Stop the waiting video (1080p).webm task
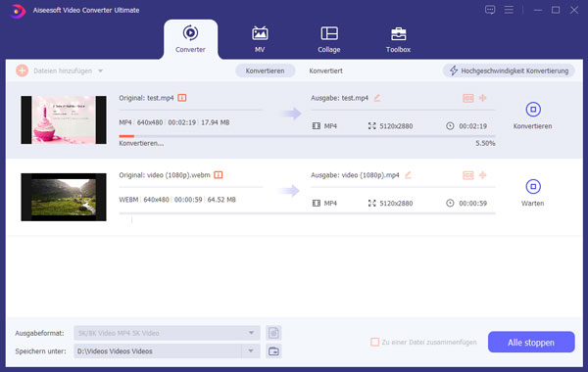588x372 pixels. 533,187
